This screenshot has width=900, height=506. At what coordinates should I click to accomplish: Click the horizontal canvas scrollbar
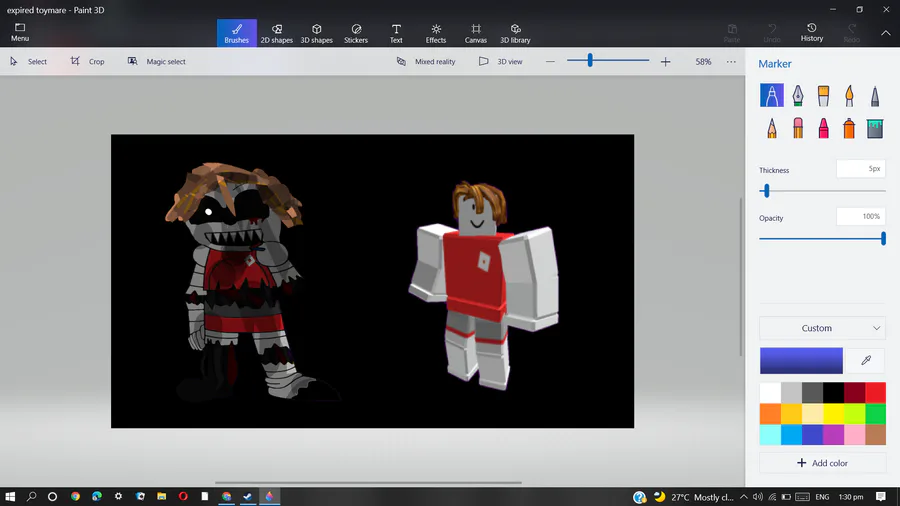coord(368,482)
